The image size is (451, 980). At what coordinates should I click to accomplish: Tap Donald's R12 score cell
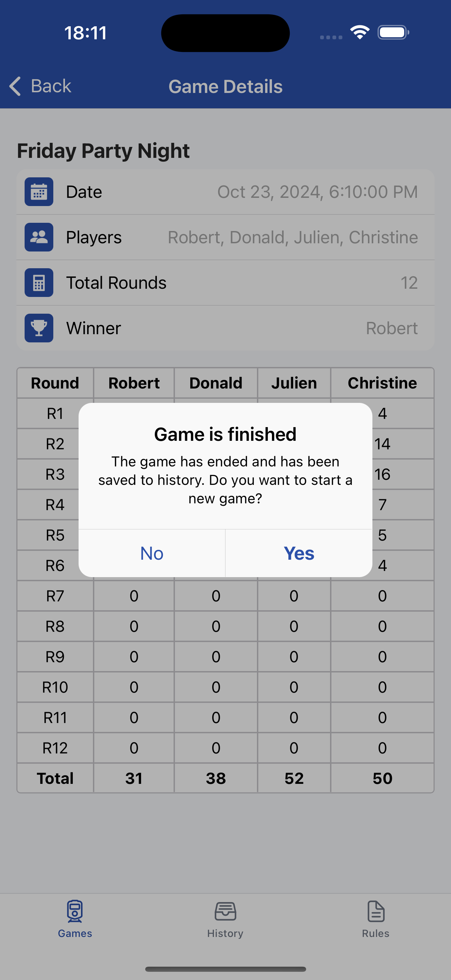pos(216,748)
